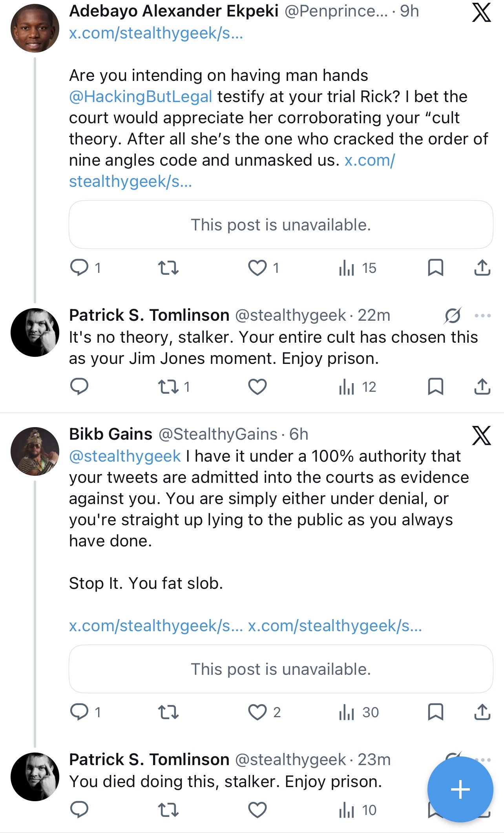View analytics showing 15 views
Screen dimensions: 504x833
pyautogui.click(x=357, y=268)
